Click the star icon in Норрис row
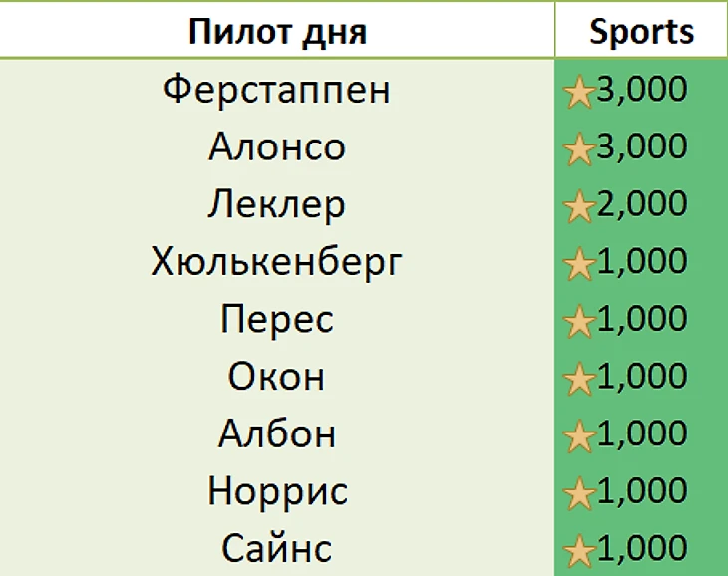728x576 pixels. click(x=578, y=494)
